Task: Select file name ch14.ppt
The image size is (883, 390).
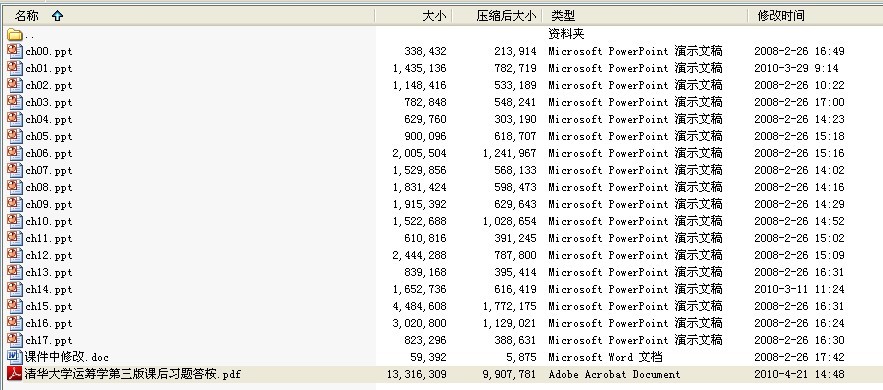Action: [x=48, y=289]
